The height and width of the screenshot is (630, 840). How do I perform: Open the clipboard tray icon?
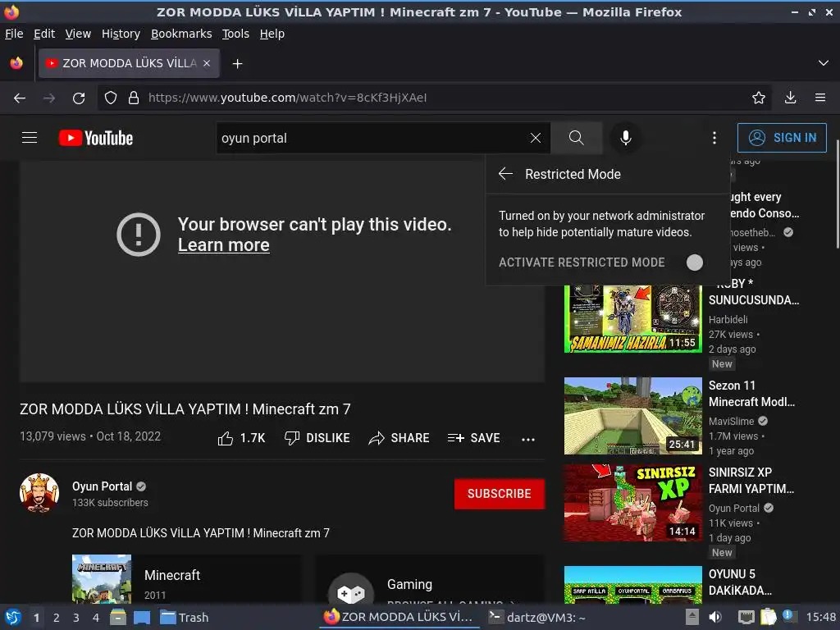pos(768,617)
